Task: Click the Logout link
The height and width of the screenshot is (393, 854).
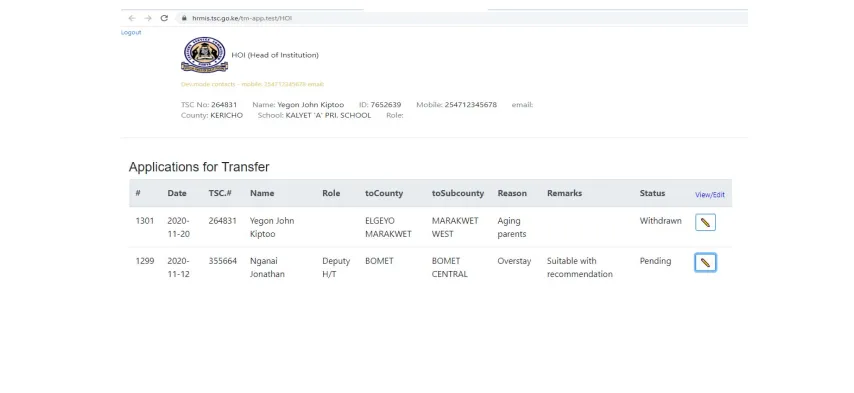Action: pyautogui.click(x=131, y=33)
